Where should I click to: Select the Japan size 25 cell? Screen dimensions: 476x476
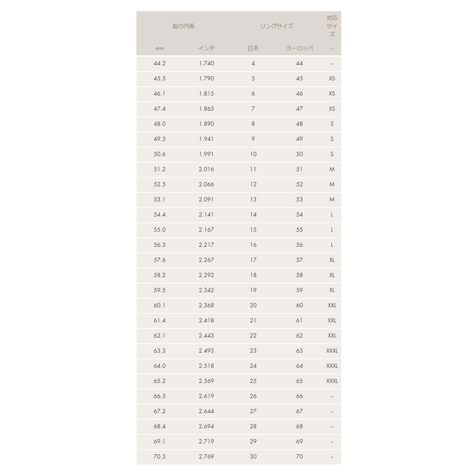253,381
